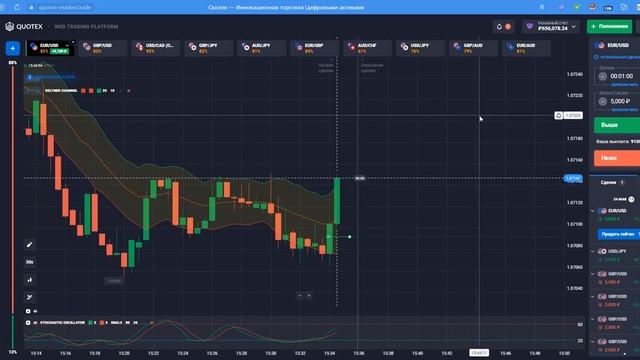Click the blue current price label on axis
The height and width of the screenshot is (360, 640).
coord(573,178)
